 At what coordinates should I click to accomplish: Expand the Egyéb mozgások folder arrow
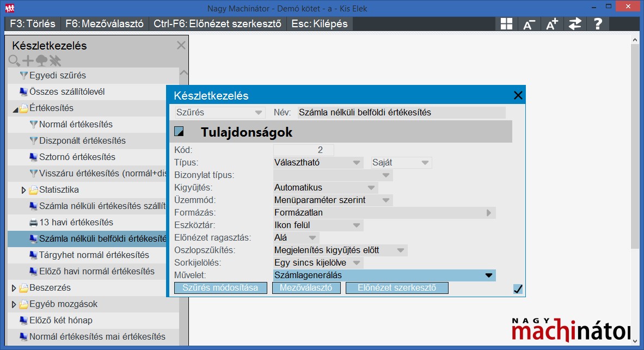click(x=14, y=304)
